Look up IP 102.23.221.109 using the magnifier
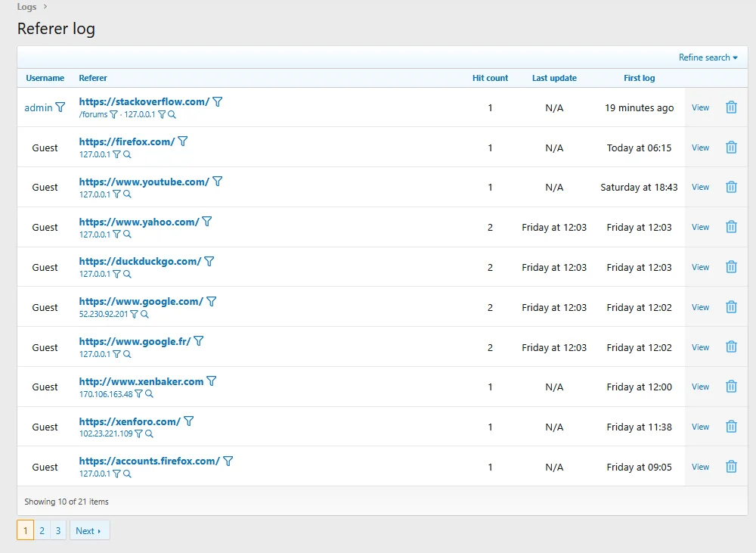Image resolution: width=756 pixels, height=553 pixels. pyautogui.click(x=149, y=434)
